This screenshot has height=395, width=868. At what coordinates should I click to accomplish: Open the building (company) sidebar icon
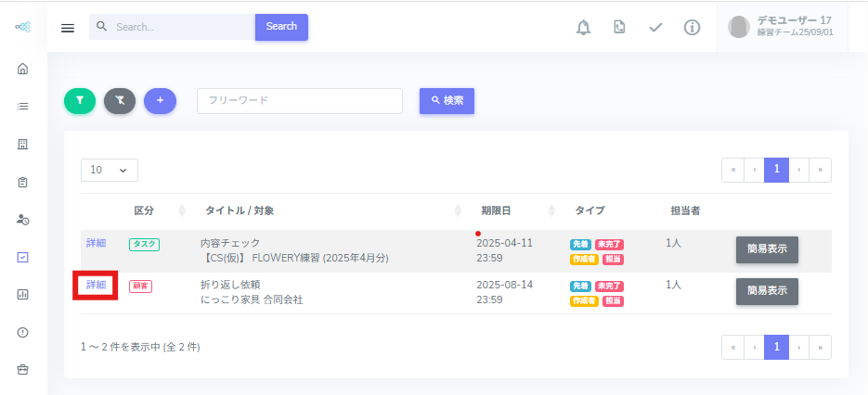pyautogui.click(x=23, y=144)
